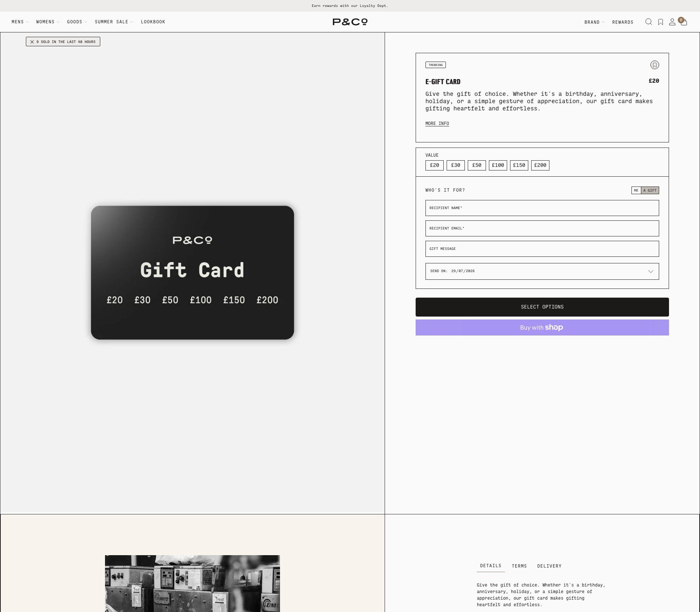Switch to the DETAILS tab
This screenshot has width=700, height=612.
pyautogui.click(x=491, y=566)
